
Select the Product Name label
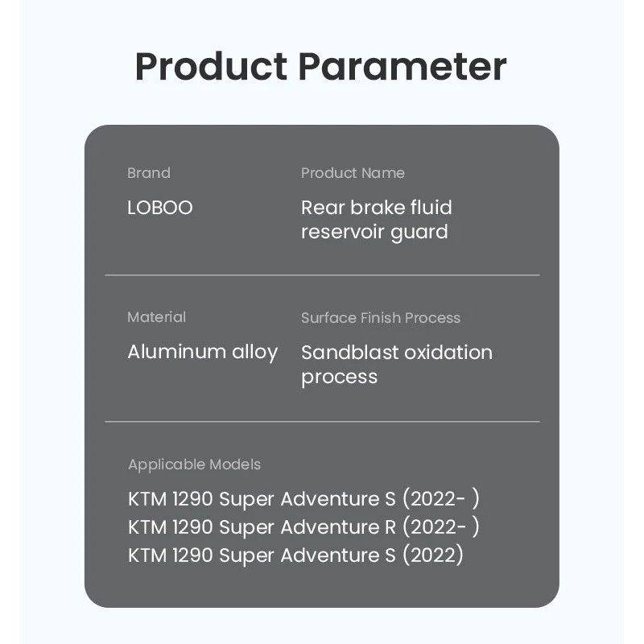pos(353,173)
